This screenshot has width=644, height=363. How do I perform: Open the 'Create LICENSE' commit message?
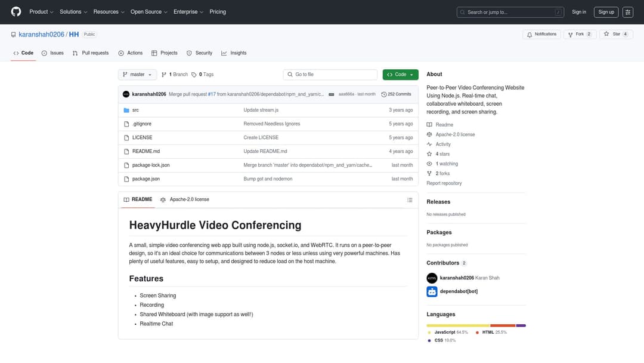pyautogui.click(x=261, y=138)
